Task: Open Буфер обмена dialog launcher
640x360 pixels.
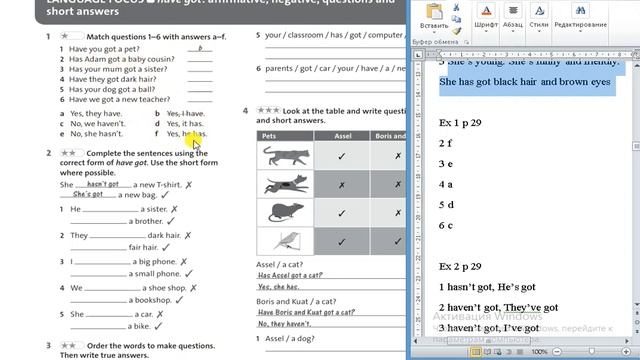Action: click(466, 42)
